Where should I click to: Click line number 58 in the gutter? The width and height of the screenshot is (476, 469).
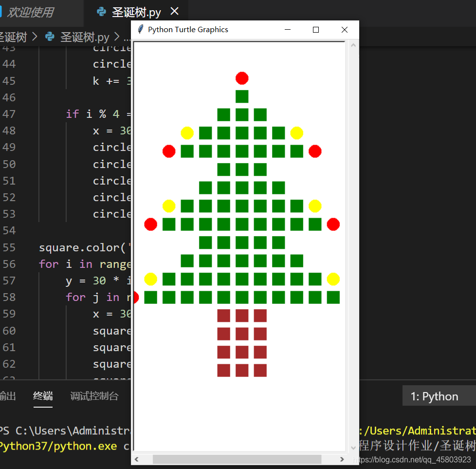9,297
